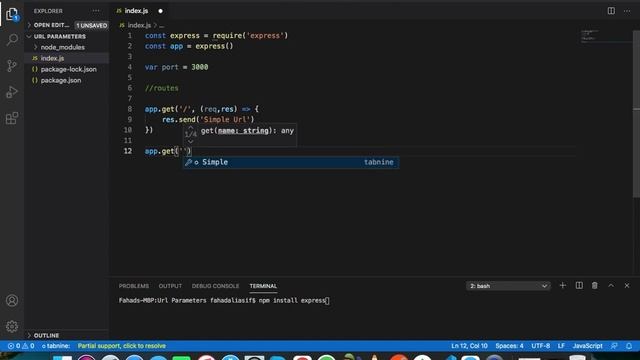The height and width of the screenshot is (360, 640).
Task: Click the //routes comment line
Action: [x=162, y=88]
